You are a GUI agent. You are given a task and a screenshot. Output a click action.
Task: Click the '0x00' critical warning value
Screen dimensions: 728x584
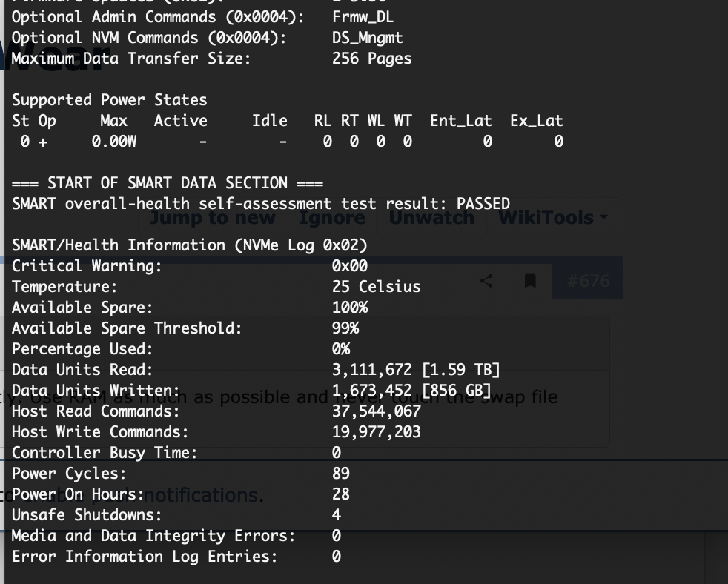coord(350,266)
